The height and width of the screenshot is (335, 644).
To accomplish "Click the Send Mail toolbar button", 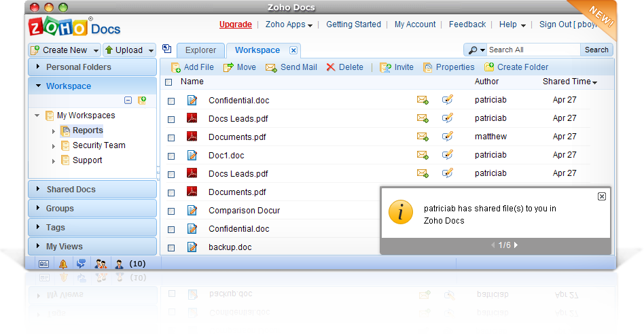I will (x=291, y=67).
